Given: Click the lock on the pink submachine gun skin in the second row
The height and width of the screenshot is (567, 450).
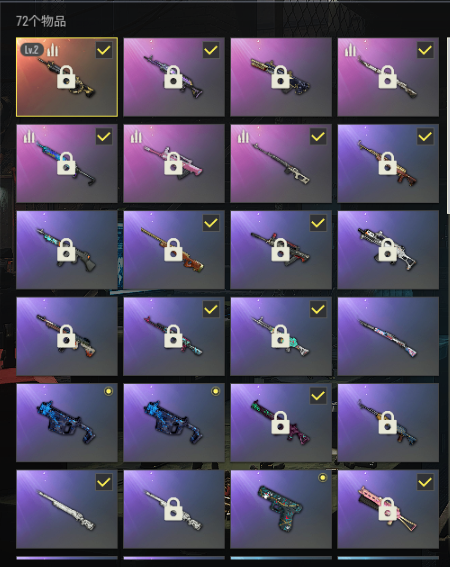Looking at the screenshot, I should [173, 163].
